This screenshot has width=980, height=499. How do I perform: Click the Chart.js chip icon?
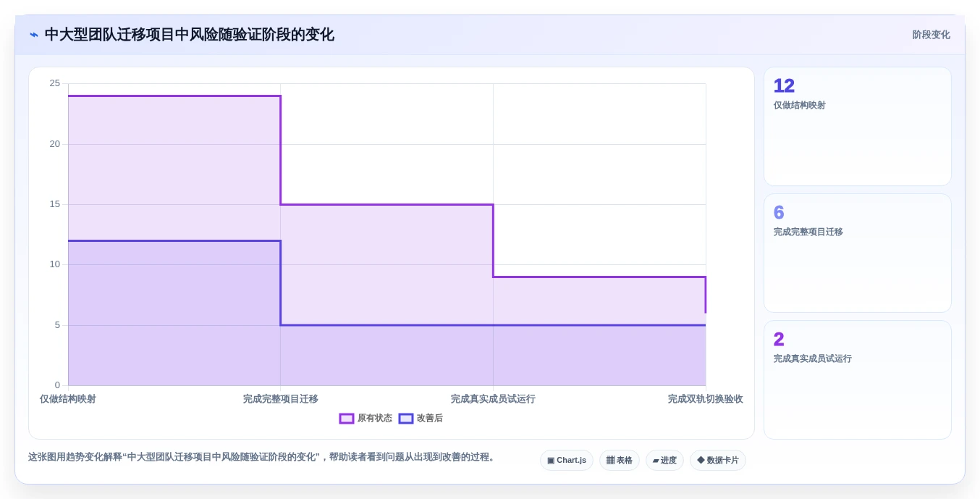[551, 461]
